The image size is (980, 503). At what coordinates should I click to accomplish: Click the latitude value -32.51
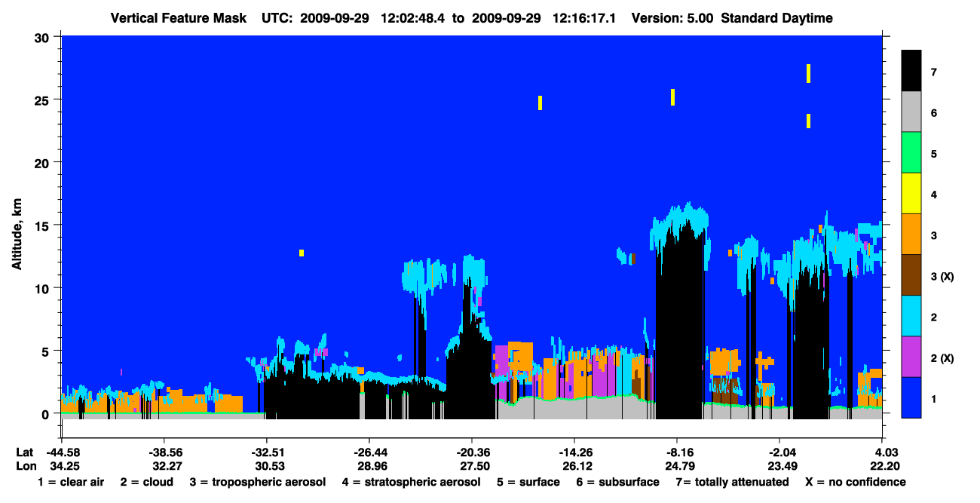tap(266, 452)
